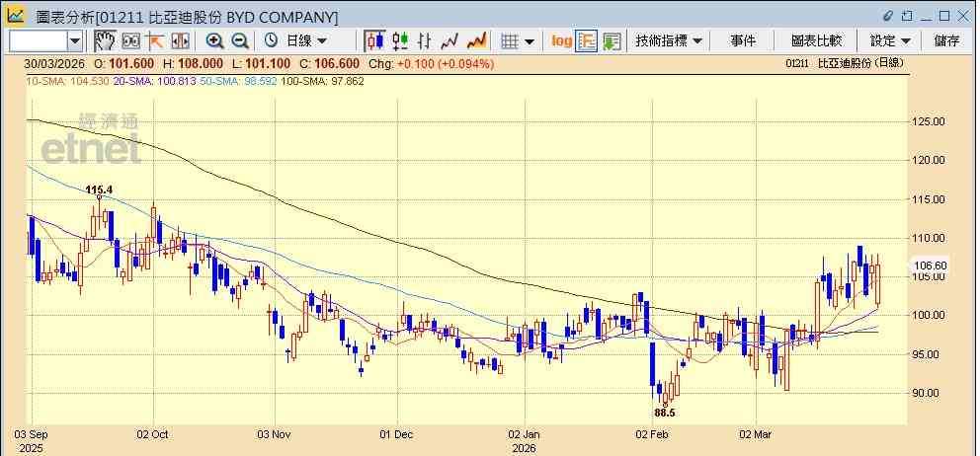Click the 事件 button
The height and width of the screenshot is (456, 980).
click(x=743, y=41)
